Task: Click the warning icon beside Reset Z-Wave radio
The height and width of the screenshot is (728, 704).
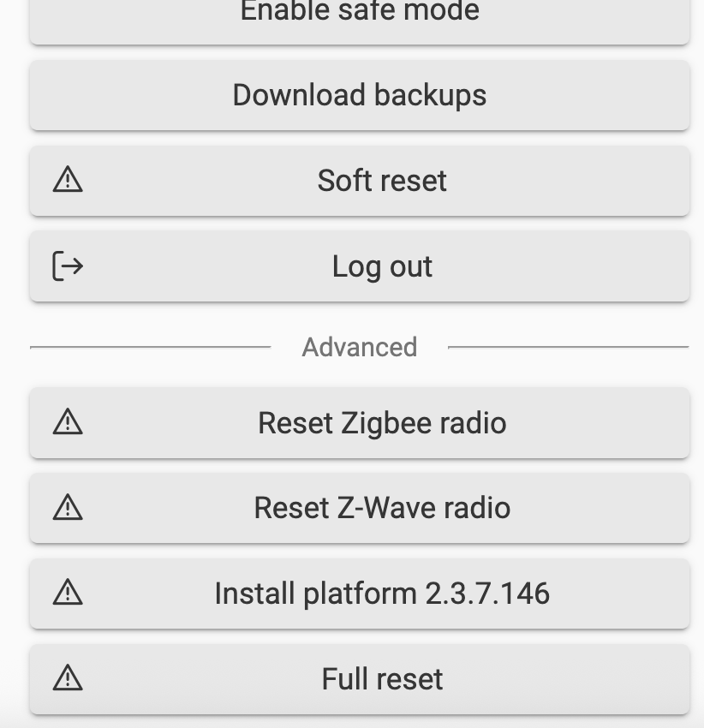Action: click(x=68, y=508)
